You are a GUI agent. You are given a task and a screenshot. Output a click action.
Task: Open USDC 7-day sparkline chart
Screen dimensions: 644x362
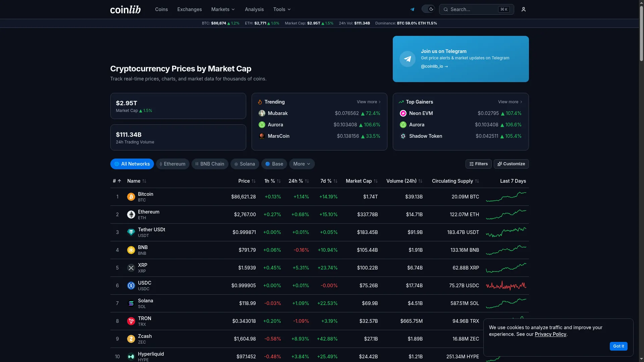click(506, 286)
